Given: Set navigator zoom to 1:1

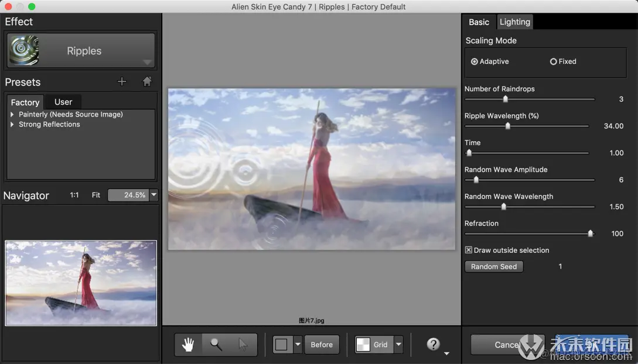Looking at the screenshot, I should [74, 195].
